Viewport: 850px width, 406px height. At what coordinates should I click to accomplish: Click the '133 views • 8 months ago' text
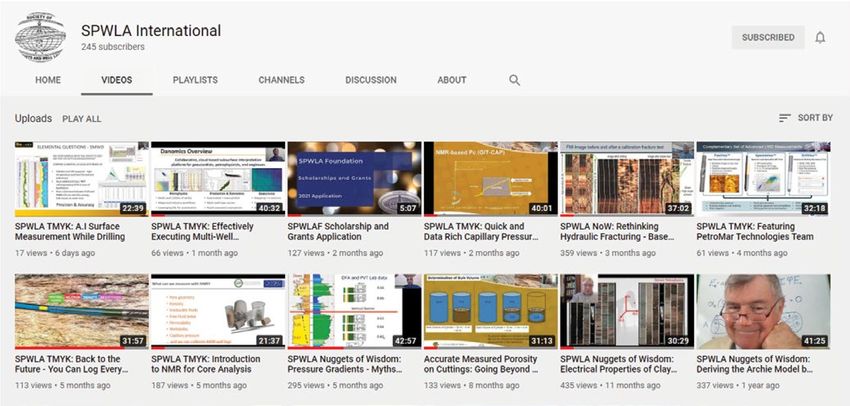click(x=472, y=385)
